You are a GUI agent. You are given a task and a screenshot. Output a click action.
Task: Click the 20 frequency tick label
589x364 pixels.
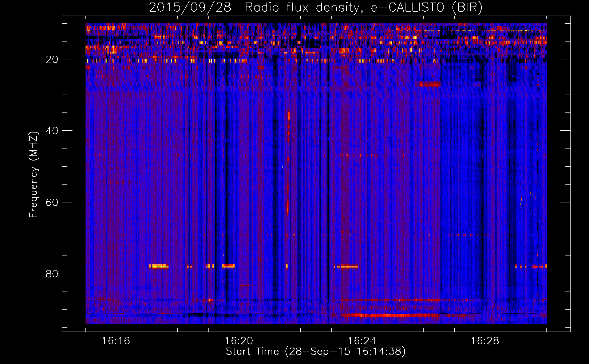point(52,59)
